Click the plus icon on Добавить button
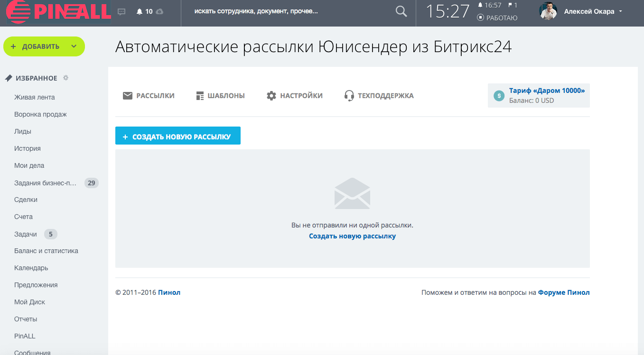The width and height of the screenshot is (644, 355). coord(13,46)
